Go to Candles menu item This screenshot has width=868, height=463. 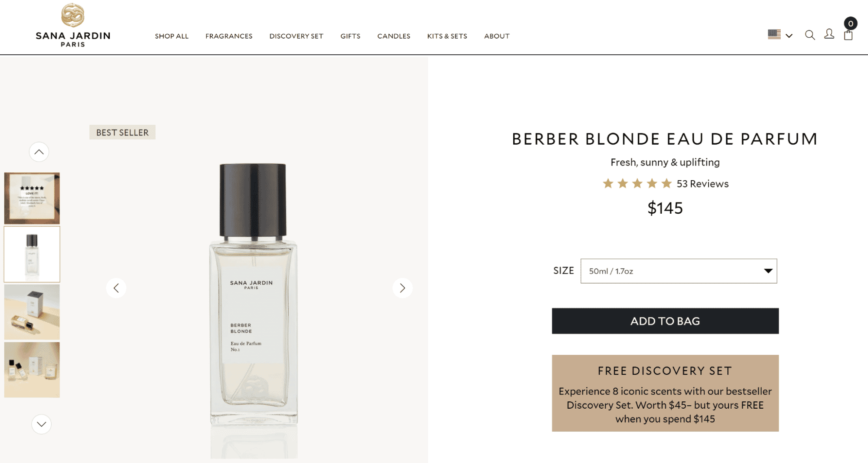click(x=393, y=36)
